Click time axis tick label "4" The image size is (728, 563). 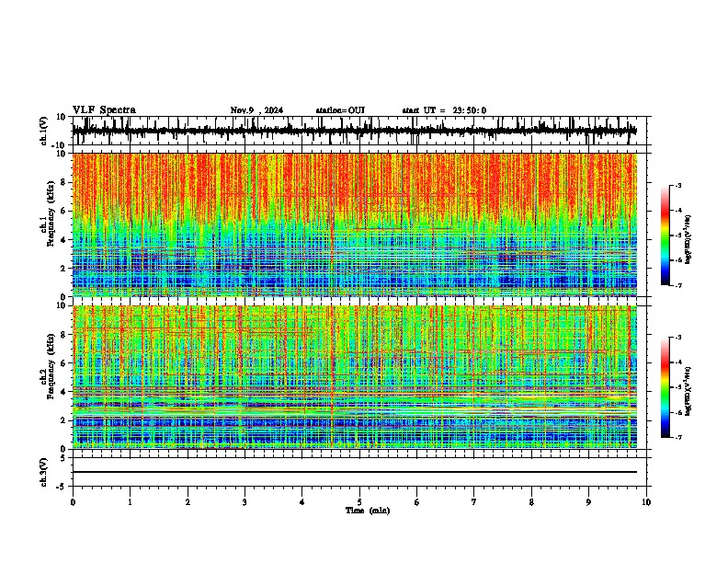coord(302,502)
